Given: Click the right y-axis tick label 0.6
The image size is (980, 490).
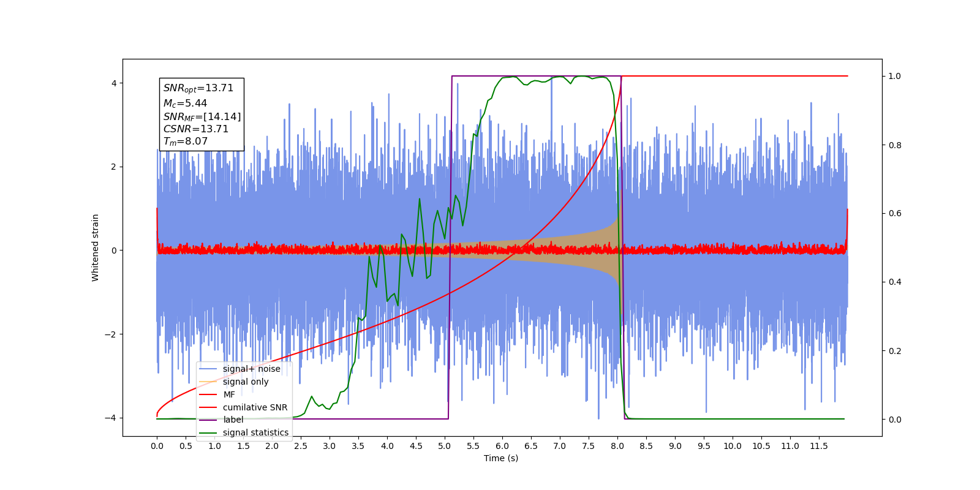Looking at the screenshot, I should coord(894,214).
